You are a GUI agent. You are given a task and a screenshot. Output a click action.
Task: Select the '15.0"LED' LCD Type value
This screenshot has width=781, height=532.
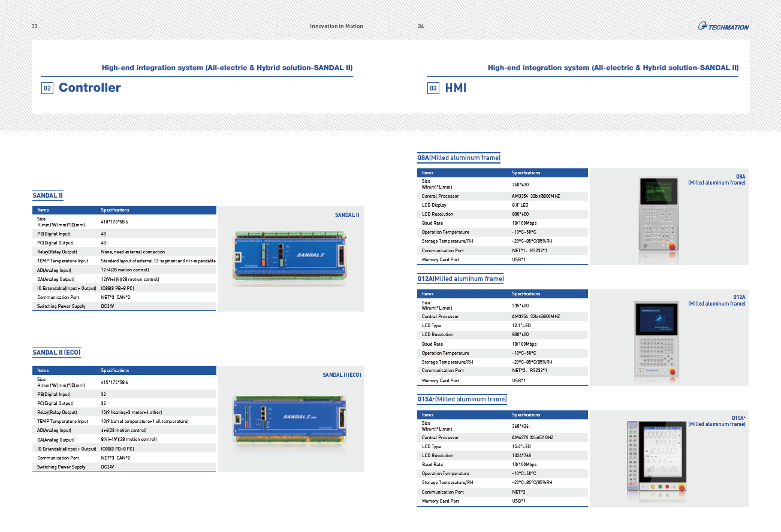[521, 446]
